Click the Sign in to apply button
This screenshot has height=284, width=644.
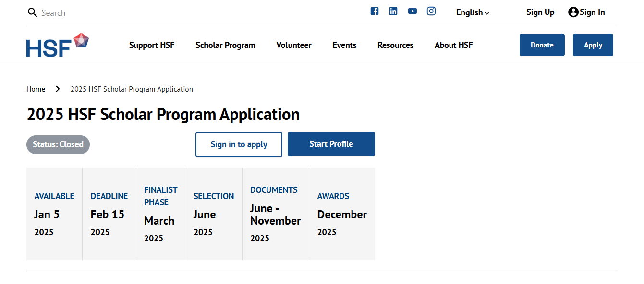239,144
